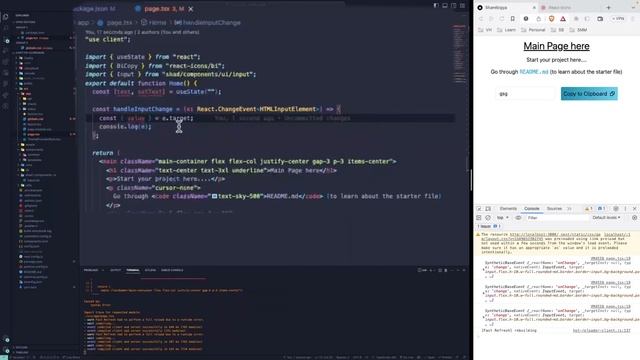Click the git blame authors line above code
640x360 pixels.
pos(142,32)
